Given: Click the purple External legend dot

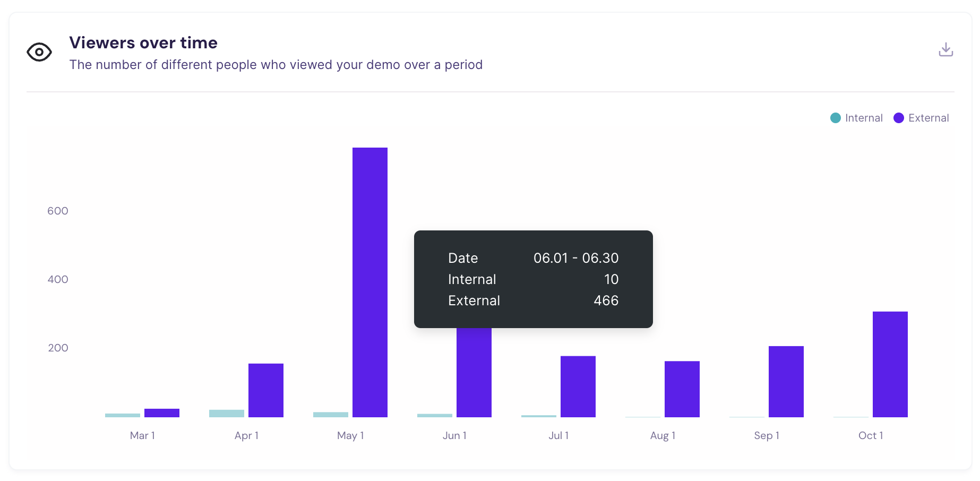Looking at the screenshot, I should [x=899, y=117].
